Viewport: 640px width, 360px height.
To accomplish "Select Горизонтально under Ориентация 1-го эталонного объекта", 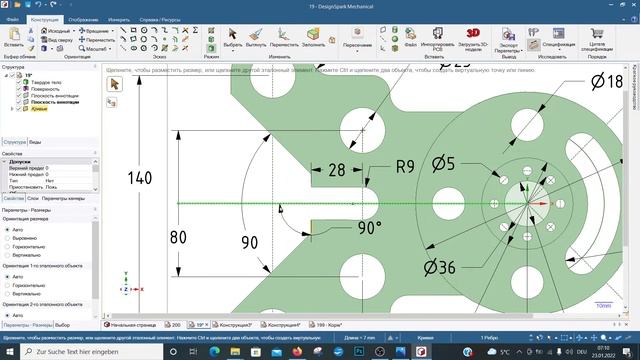I will [7, 285].
